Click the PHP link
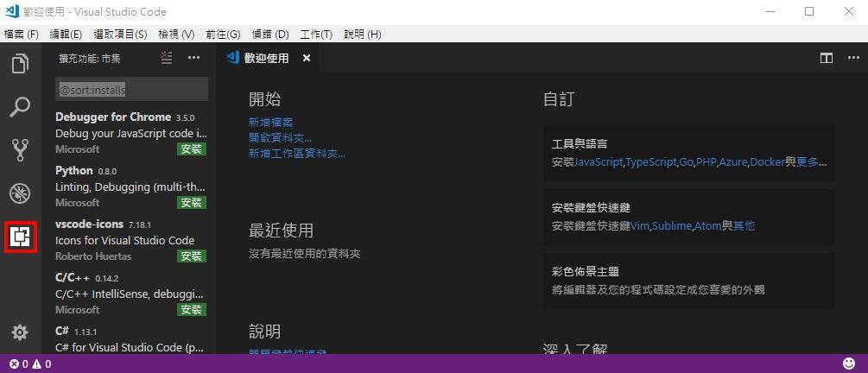 coord(706,162)
